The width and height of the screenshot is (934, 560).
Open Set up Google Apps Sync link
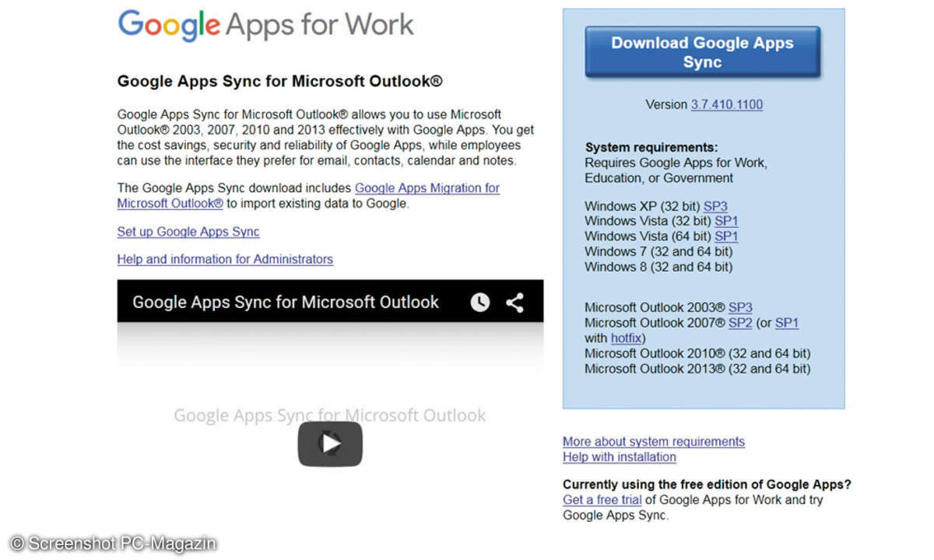click(x=188, y=232)
